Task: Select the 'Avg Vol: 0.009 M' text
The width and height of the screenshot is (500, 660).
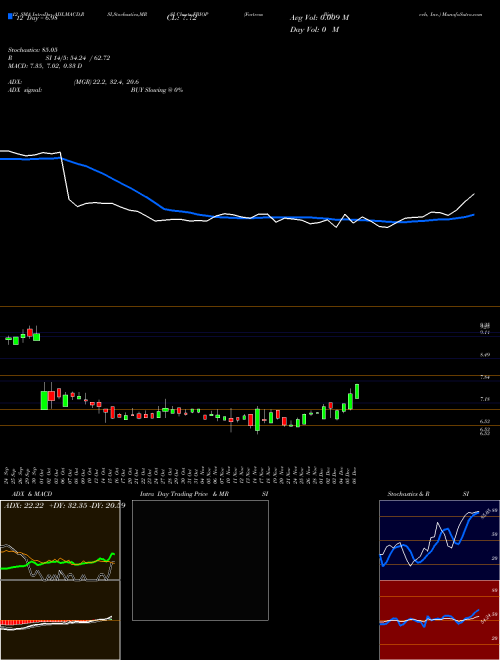Action: pos(320,18)
